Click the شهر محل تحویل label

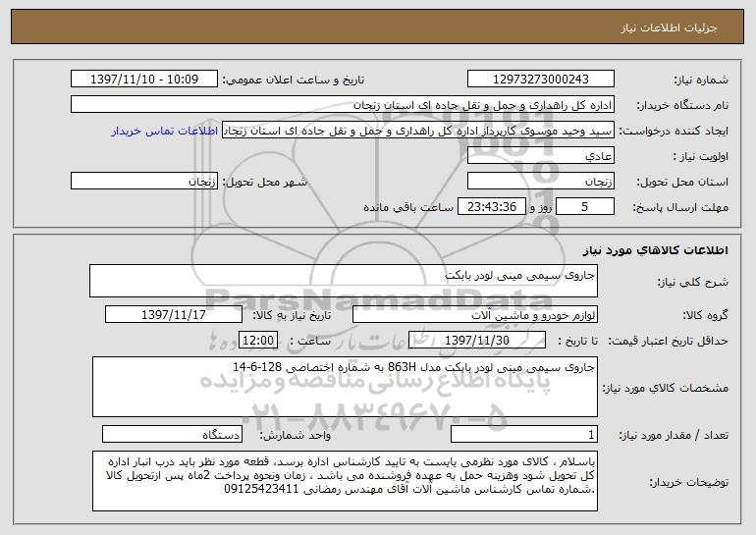[x=264, y=183]
